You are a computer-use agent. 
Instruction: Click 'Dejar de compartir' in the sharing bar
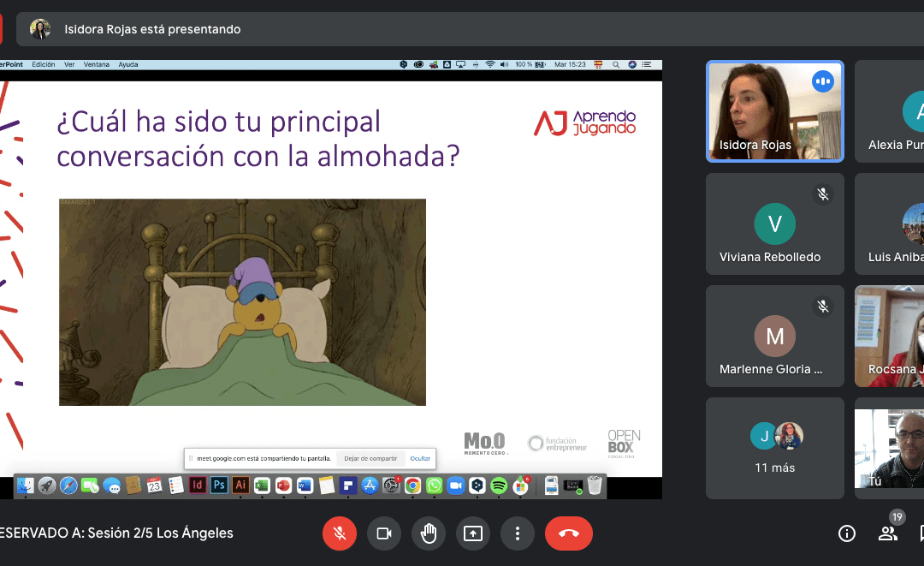coord(370,458)
